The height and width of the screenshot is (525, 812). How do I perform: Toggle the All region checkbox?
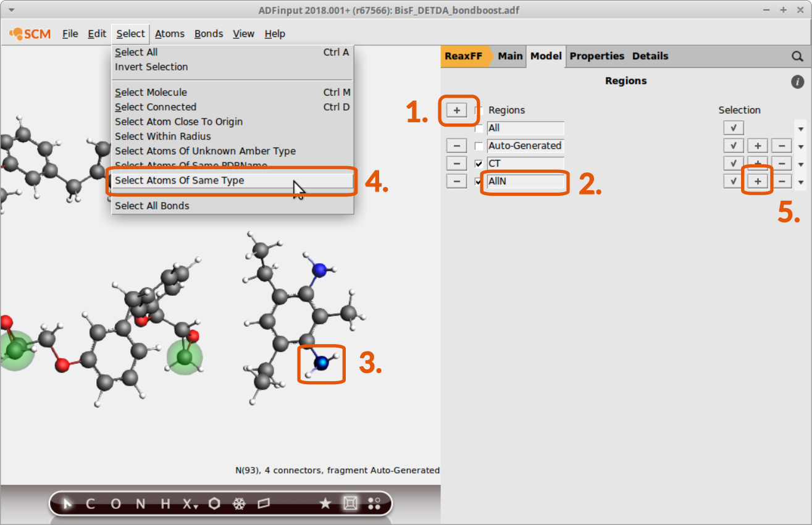(479, 128)
